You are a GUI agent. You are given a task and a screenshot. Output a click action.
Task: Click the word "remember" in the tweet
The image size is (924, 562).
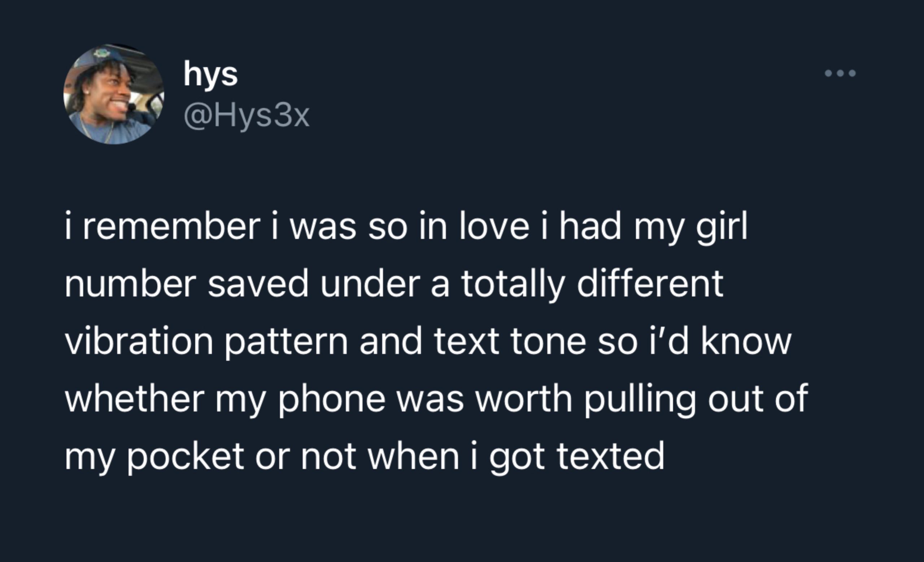[x=171, y=226]
